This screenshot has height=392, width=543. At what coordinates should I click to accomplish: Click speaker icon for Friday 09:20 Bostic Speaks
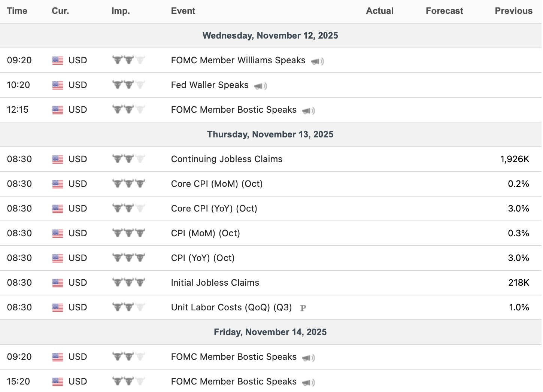[x=308, y=358]
